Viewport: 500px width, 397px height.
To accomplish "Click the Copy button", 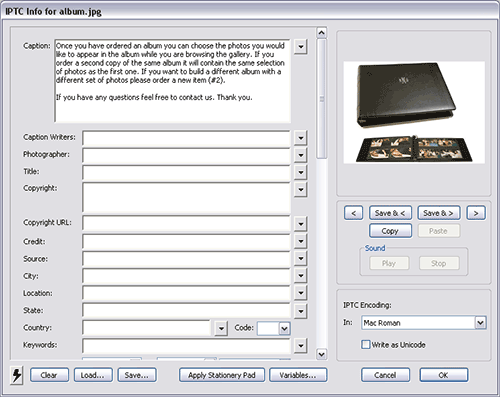I will pyautogui.click(x=390, y=231).
